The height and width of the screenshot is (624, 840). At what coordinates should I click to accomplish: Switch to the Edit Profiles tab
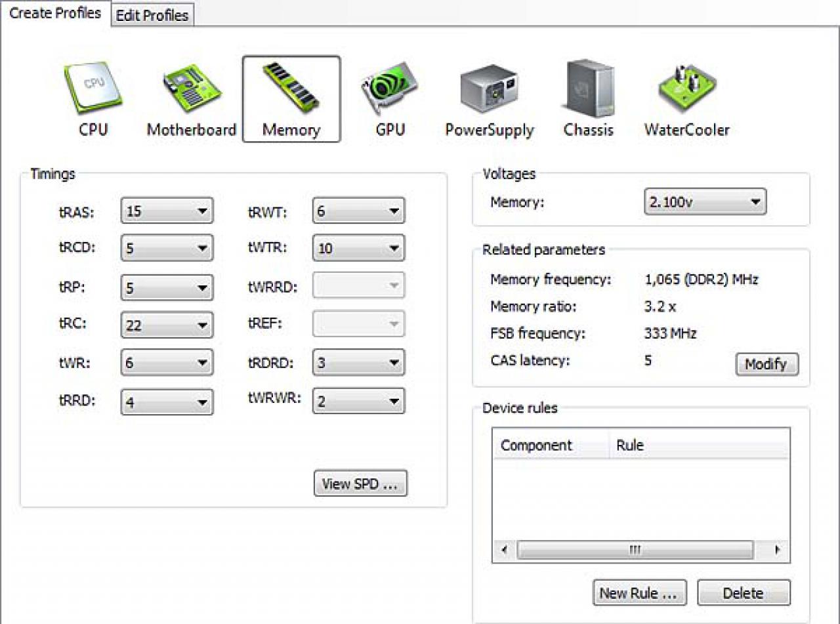click(x=152, y=16)
